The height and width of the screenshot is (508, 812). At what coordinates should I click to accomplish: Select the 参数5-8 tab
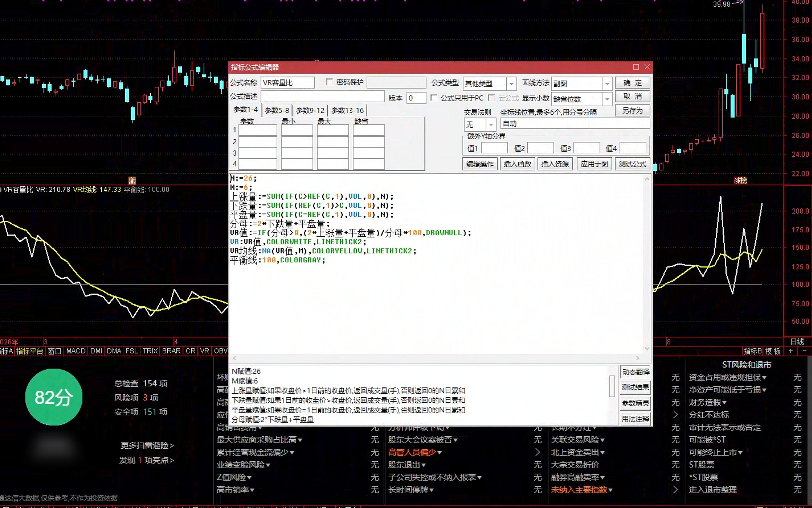[x=277, y=110]
